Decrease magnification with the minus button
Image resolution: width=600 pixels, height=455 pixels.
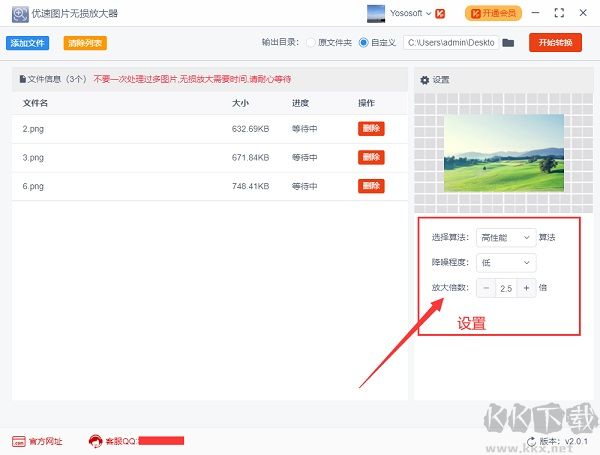(486, 288)
